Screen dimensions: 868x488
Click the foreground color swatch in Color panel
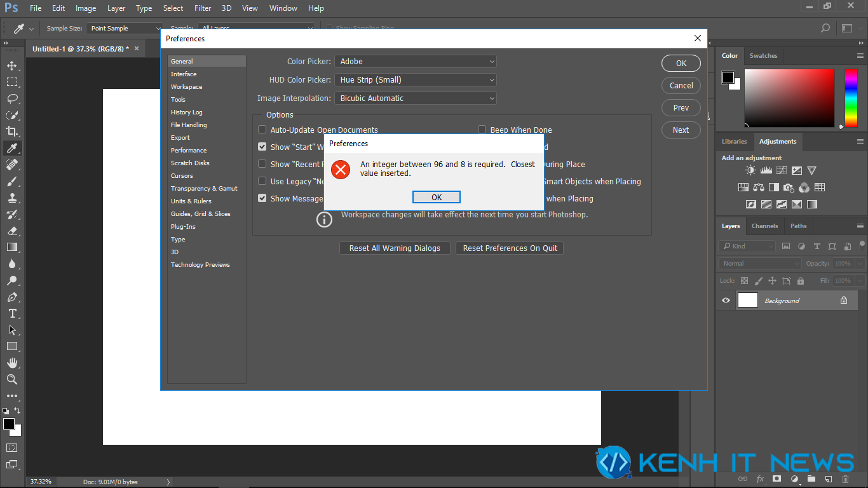tap(728, 78)
